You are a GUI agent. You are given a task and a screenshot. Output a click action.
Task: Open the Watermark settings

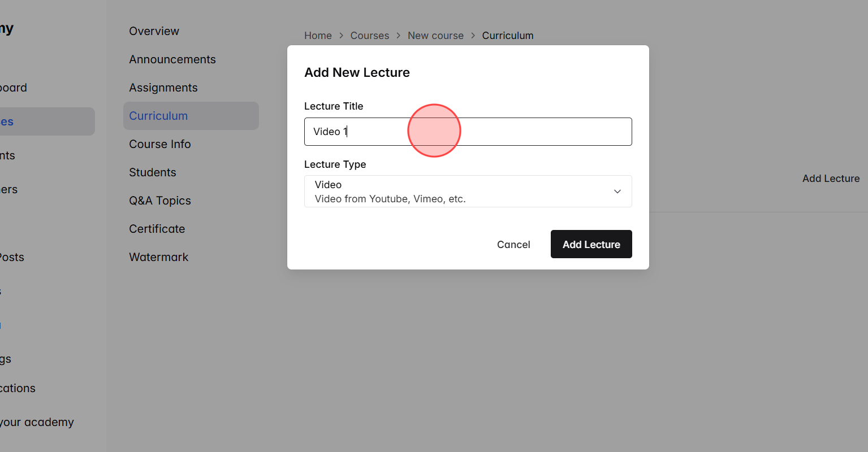[158, 257]
